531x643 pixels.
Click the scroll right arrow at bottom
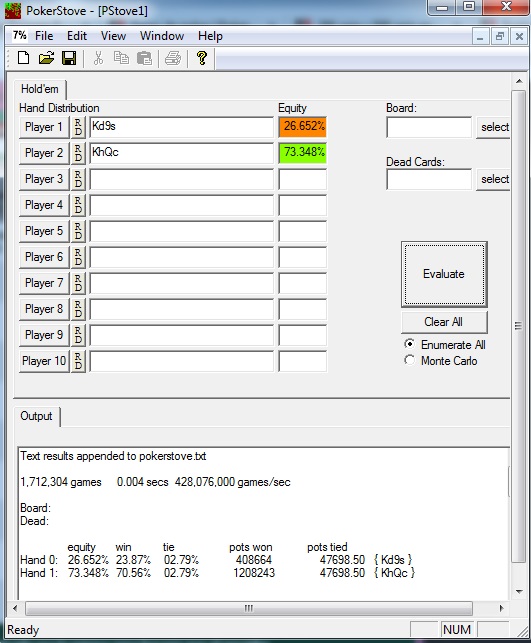tap(501, 608)
